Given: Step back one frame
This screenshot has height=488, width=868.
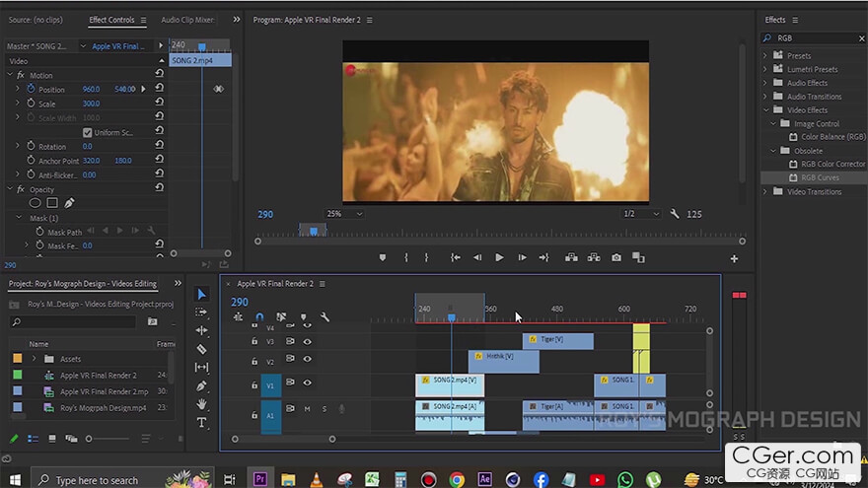Looking at the screenshot, I should coord(477,258).
